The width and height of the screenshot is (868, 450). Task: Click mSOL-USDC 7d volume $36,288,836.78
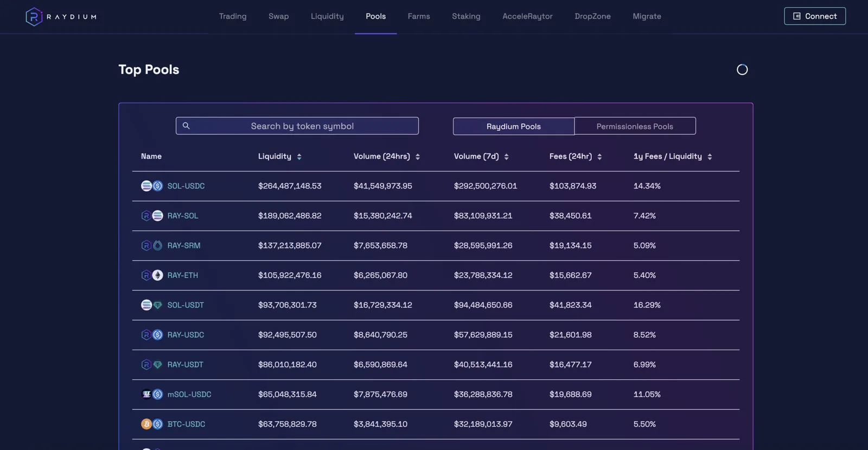pyautogui.click(x=483, y=395)
